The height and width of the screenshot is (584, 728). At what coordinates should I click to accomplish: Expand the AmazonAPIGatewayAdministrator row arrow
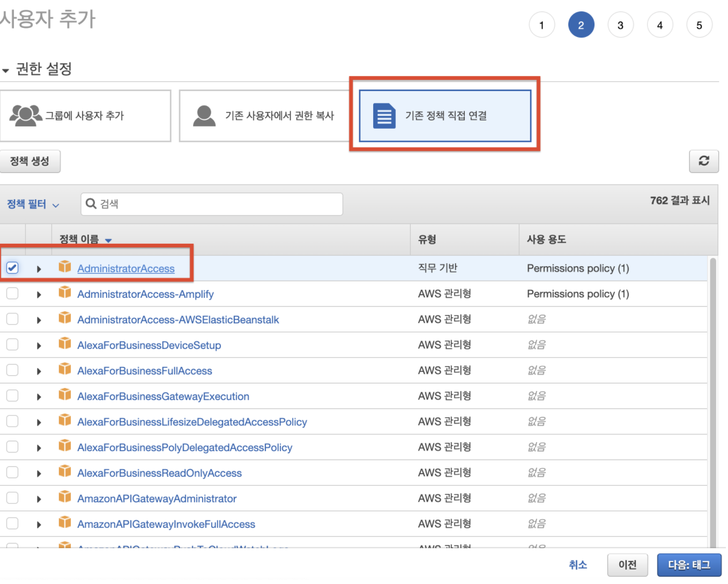coord(39,499)
